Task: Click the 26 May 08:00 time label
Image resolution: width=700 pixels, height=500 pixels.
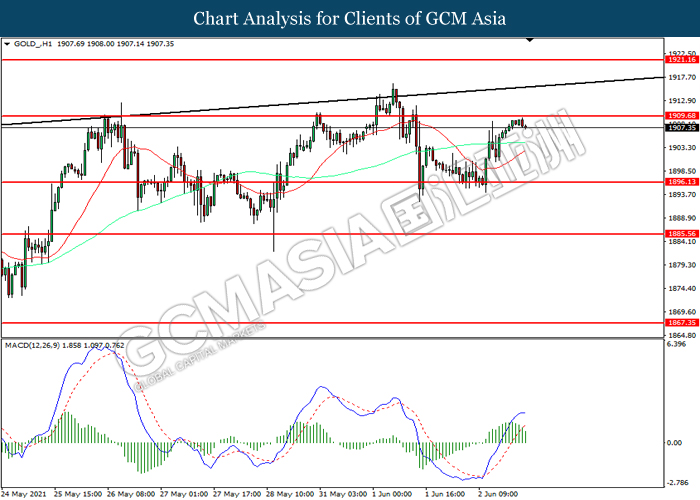Action: (x=131, y=494)
